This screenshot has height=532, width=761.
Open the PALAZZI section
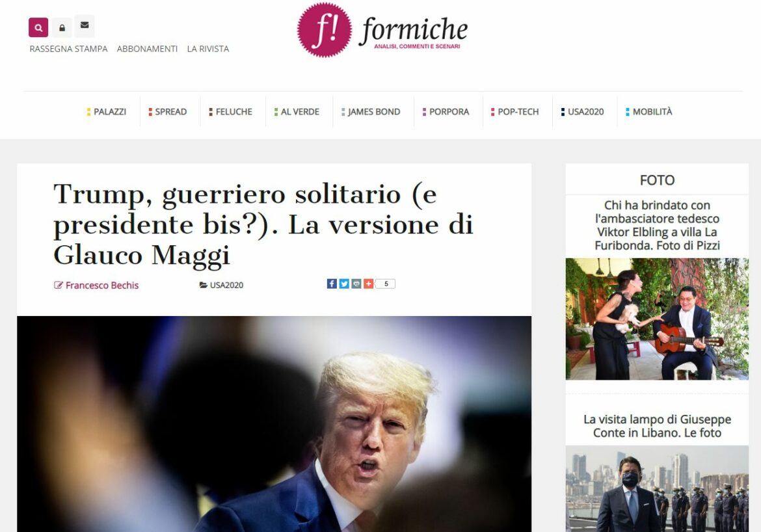tap(106, 112)
